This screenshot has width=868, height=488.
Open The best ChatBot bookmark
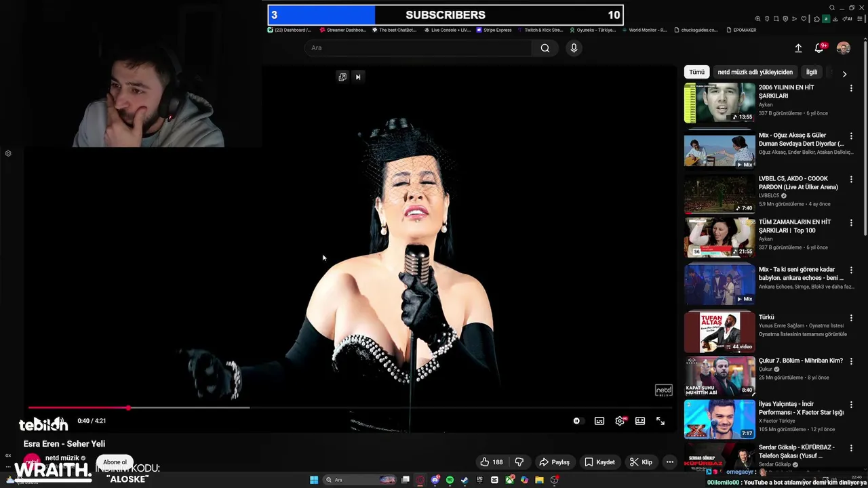[x=393, y=30]
